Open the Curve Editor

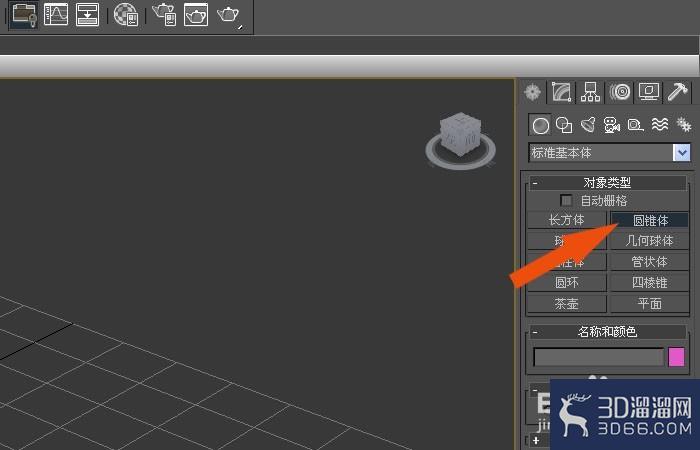click(56, 14)
